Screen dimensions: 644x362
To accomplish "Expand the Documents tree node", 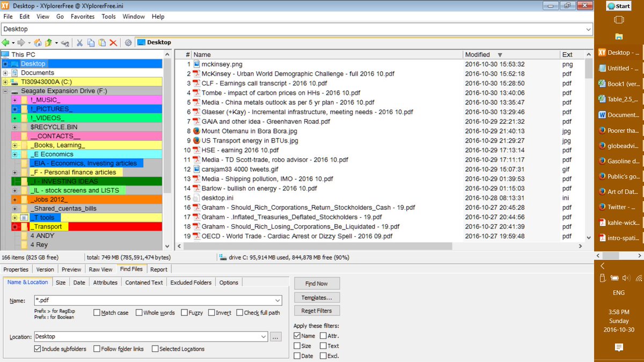I will click(5, 73).
